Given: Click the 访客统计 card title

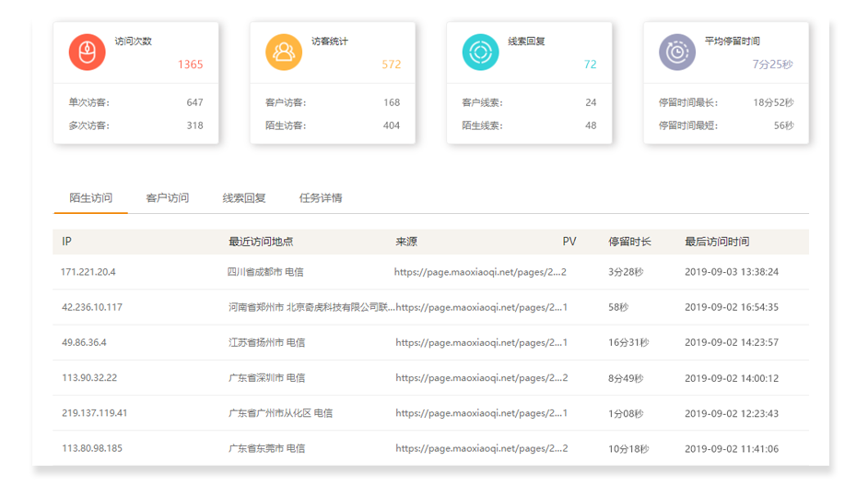Looking at the screenshot, I should 329,41.
